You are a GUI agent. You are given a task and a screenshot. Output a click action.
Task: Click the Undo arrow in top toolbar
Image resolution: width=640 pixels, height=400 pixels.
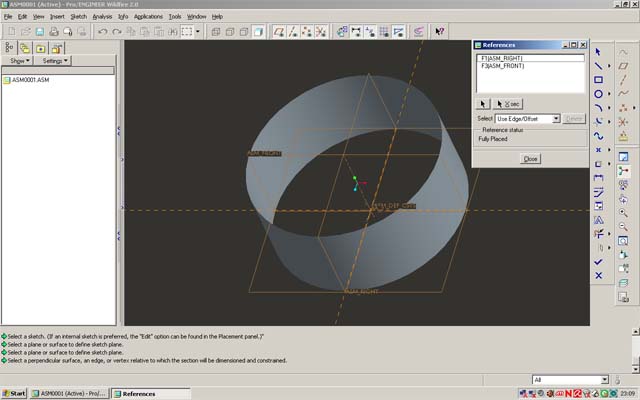click(104, 32)
